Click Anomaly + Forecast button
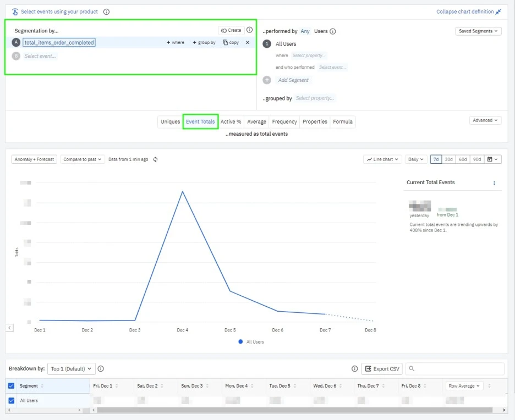The image size is (515, 420). tap(34, 159)
